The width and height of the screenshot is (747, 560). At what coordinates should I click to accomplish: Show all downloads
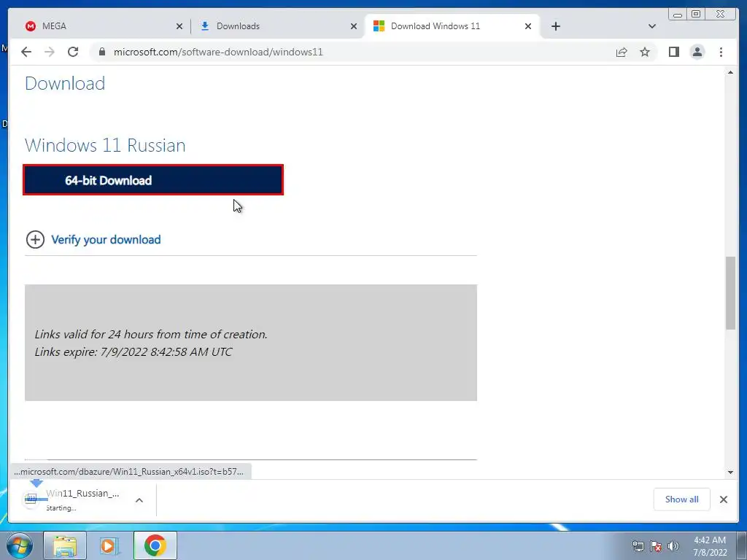pos(682,499)
